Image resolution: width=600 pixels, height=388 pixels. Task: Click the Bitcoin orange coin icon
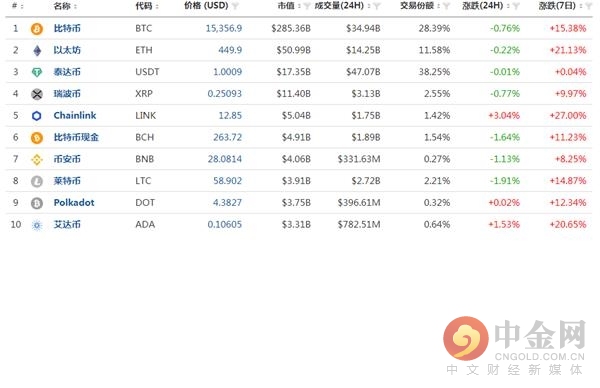coord(37,29)
